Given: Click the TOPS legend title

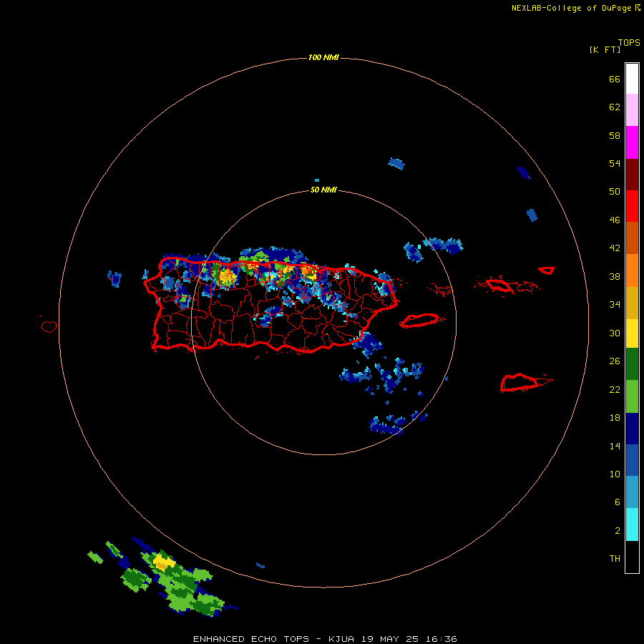Looking at the screenshot, I should coord(629,42).
